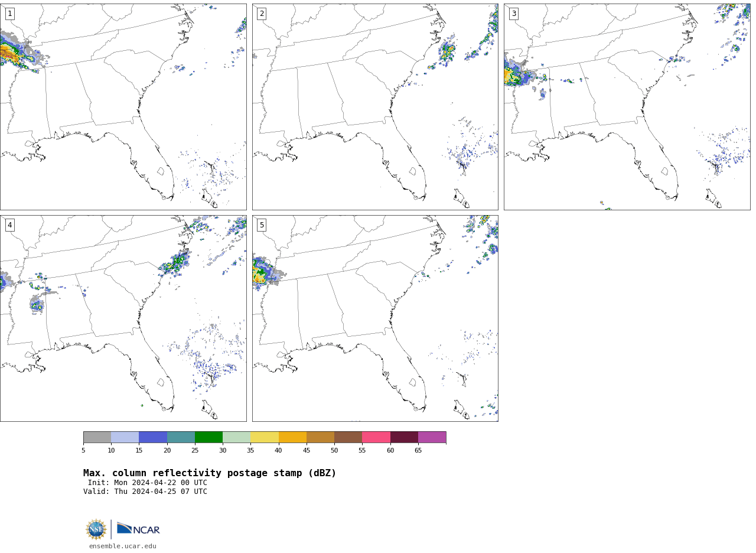The width and height of the screenshot is (756, 553).
Task: Select the purple 65+ dBZ swatch
Action: click(x=432, y=437)
